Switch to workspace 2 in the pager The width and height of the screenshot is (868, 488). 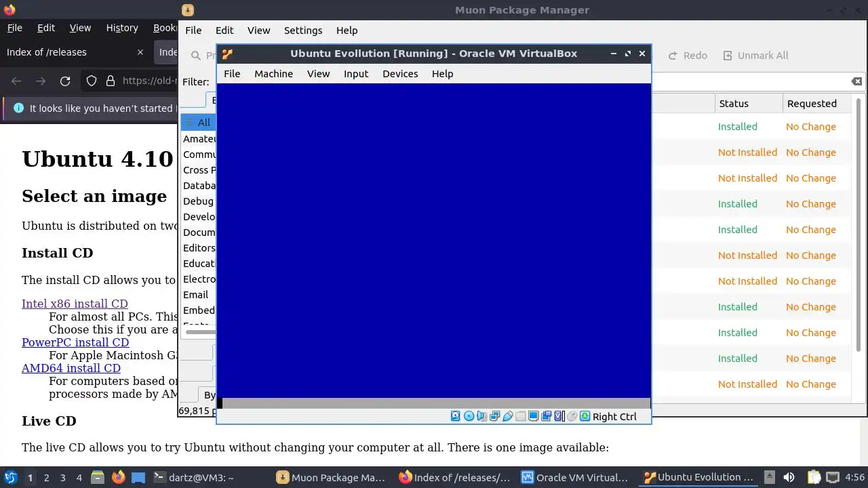pyautogui.click(x=46, y=478)
